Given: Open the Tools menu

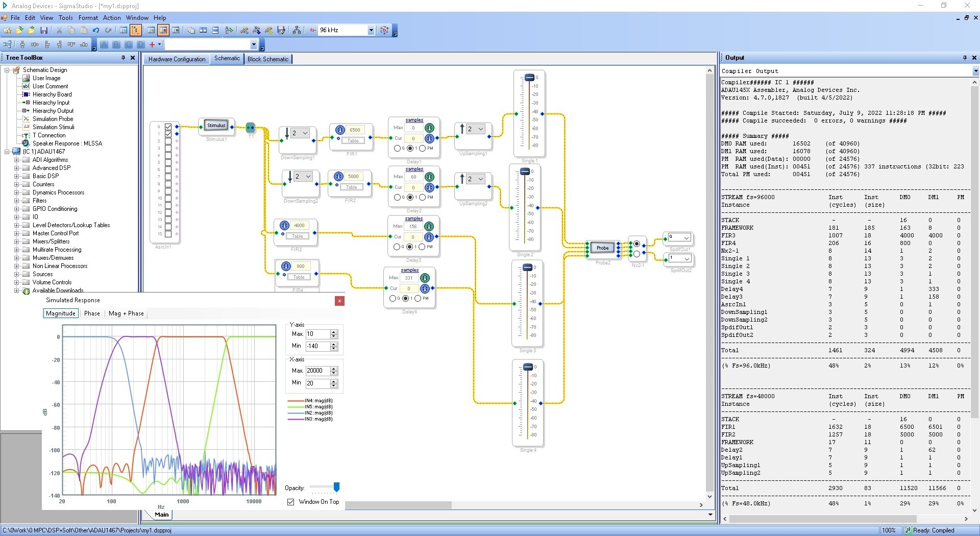Looking at the screenshot, I should [x=66, y=17].
